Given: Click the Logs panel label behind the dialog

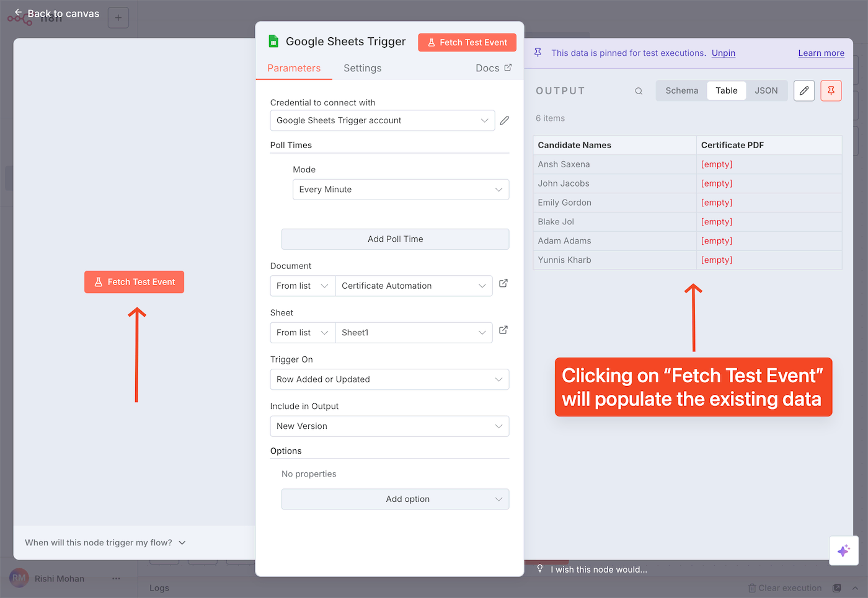Looking at the screenshot, I should 159,587.
